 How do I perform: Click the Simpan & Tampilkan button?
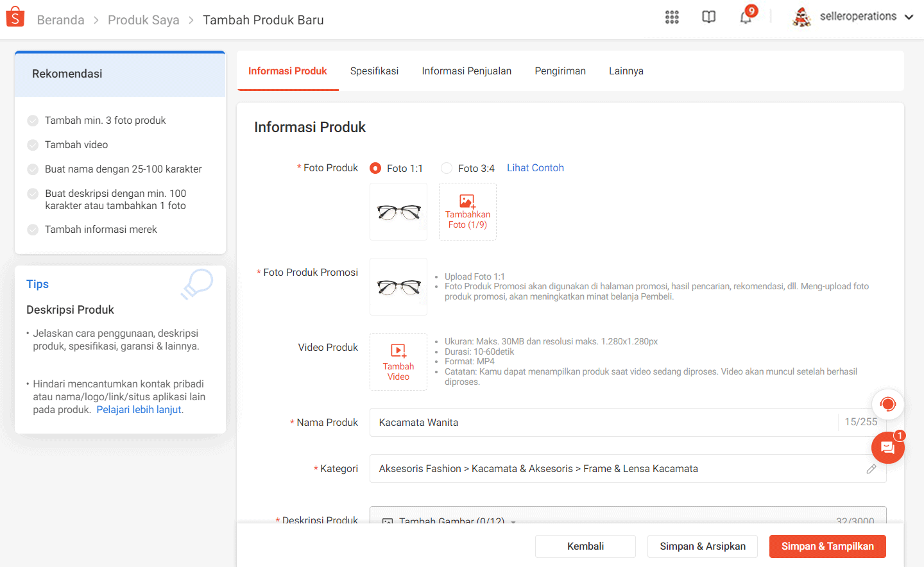coord(827,546)
